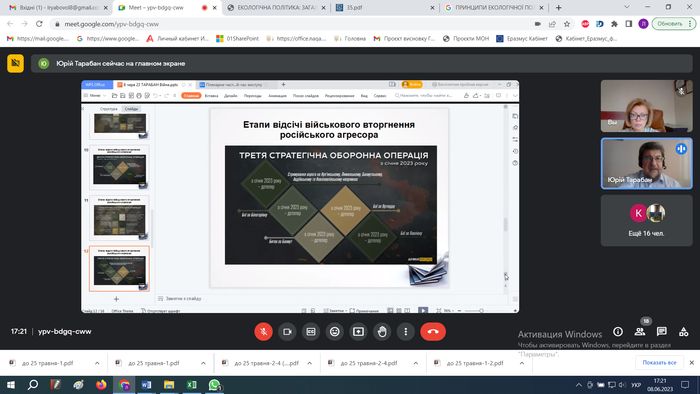Raise hand in the meeting

point(382,332)
